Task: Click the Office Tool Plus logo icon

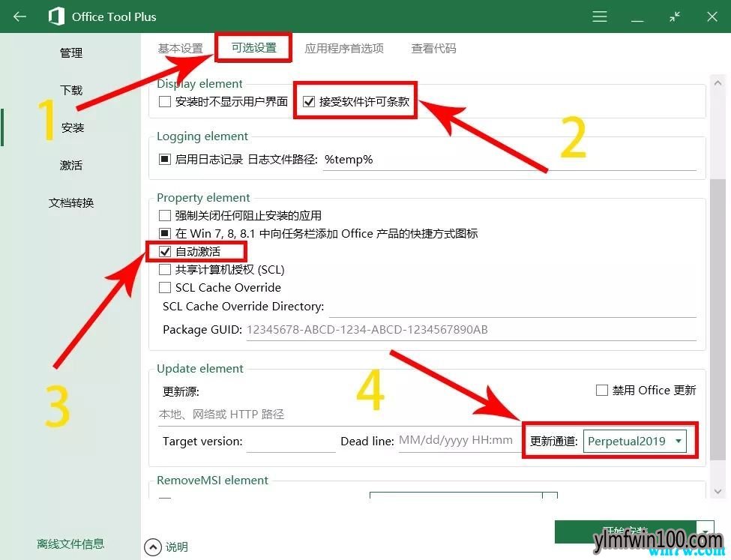Action: click(56, 16)
